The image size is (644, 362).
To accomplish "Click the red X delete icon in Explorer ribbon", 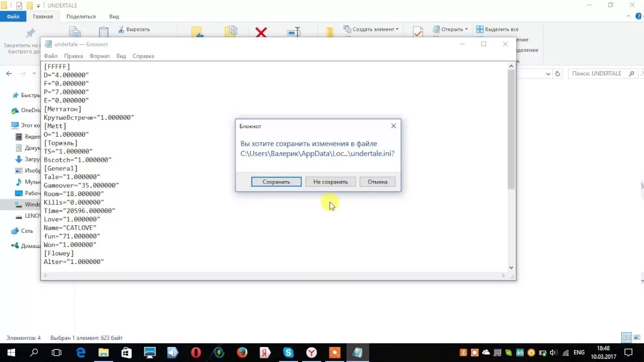I will (261, 32).
